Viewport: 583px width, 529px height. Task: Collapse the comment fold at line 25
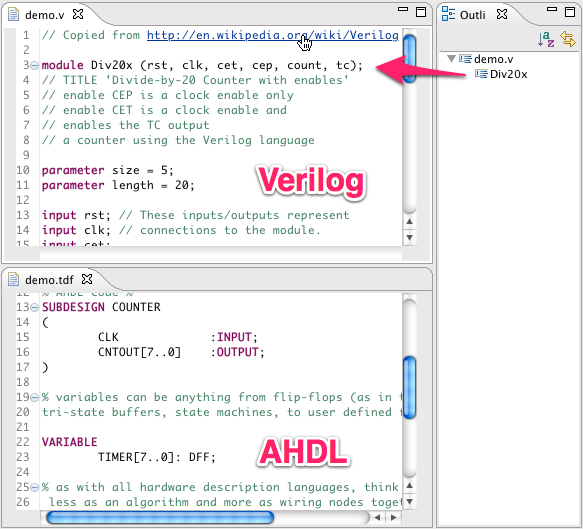coord(34,487)
